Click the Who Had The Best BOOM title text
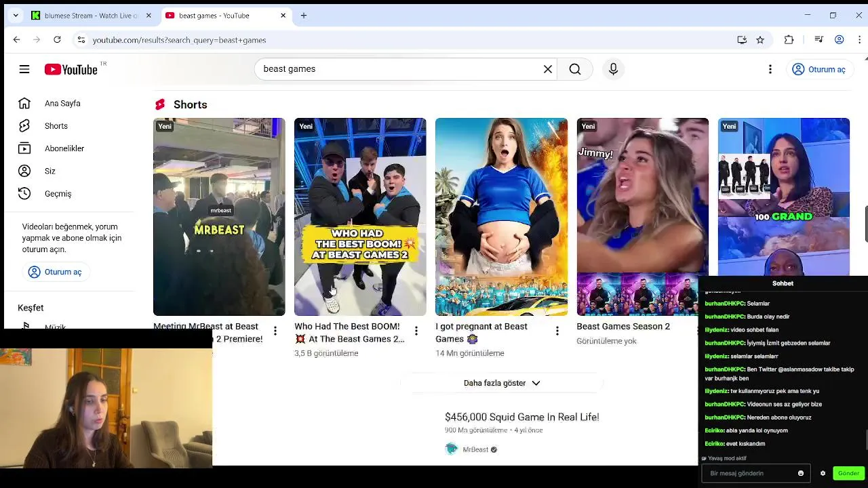This screenshot has height=488, width=868. (349, 332)
